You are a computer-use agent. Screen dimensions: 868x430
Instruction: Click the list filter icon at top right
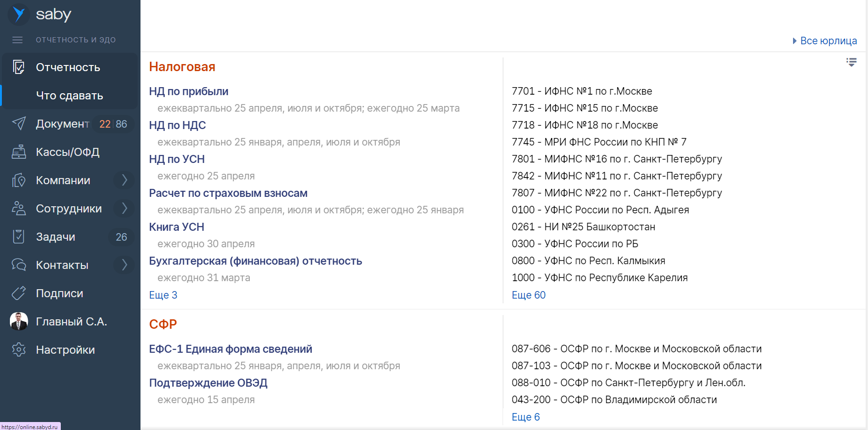(851, 62)
